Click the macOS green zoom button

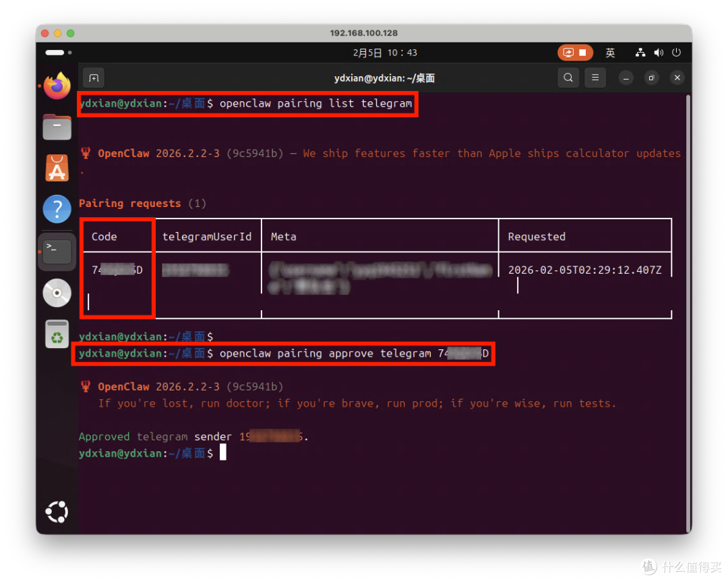pos(71,34)
